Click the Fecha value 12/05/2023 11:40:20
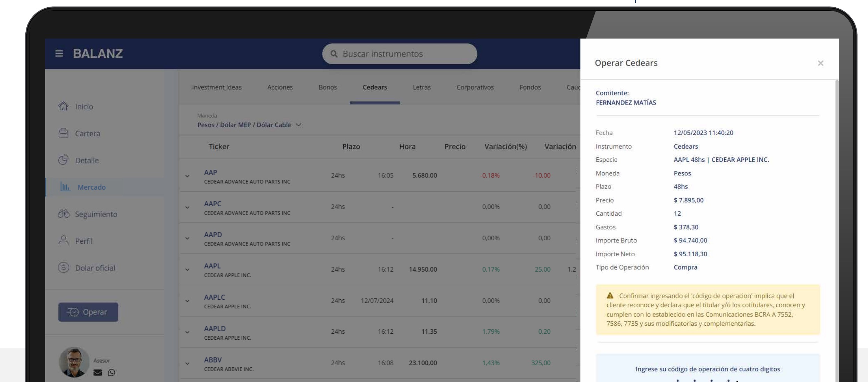Image resolution: width=868 pixels, height=382 pixels. point(703,133)
